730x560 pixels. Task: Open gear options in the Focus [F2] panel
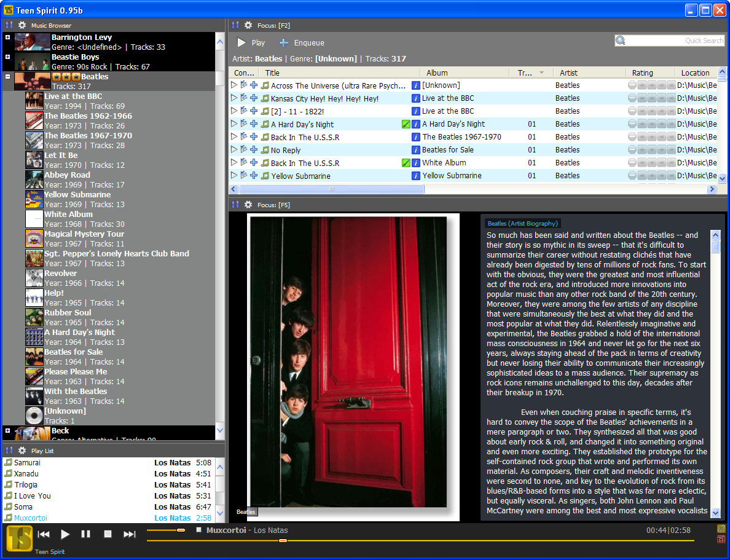[x=248, y=25]
